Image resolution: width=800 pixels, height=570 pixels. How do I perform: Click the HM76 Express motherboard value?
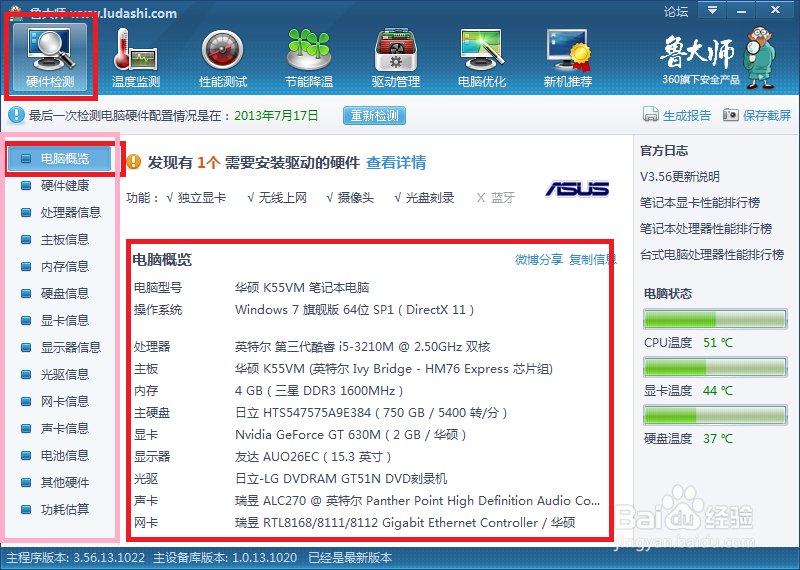coord(394,369)
